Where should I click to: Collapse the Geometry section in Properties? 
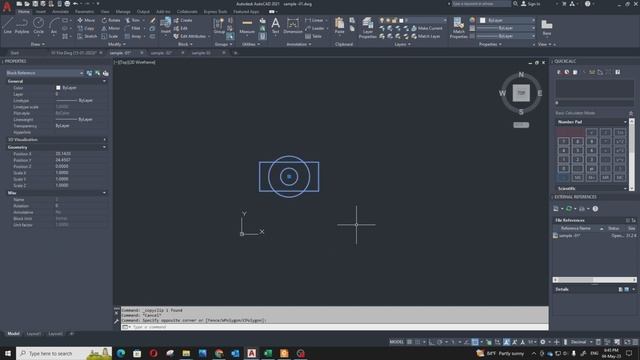(x=104, y=147)
